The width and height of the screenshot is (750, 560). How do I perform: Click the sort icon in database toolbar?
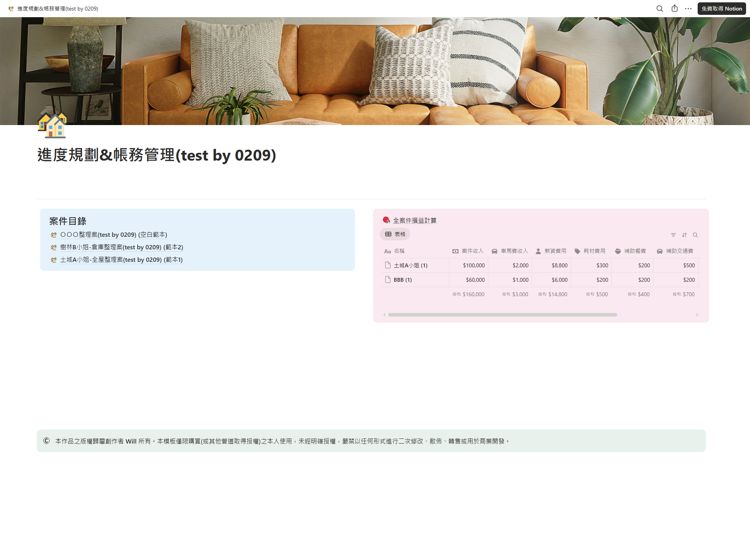point(684,235)
